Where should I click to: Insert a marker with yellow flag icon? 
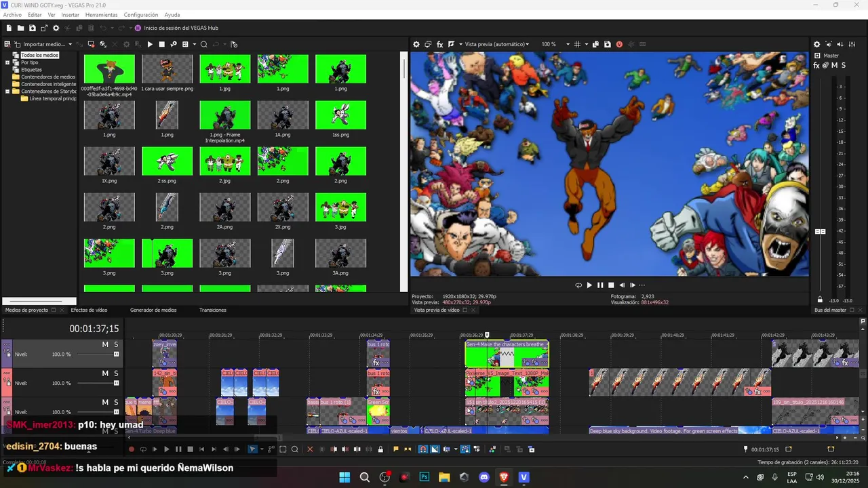(396, 449)
